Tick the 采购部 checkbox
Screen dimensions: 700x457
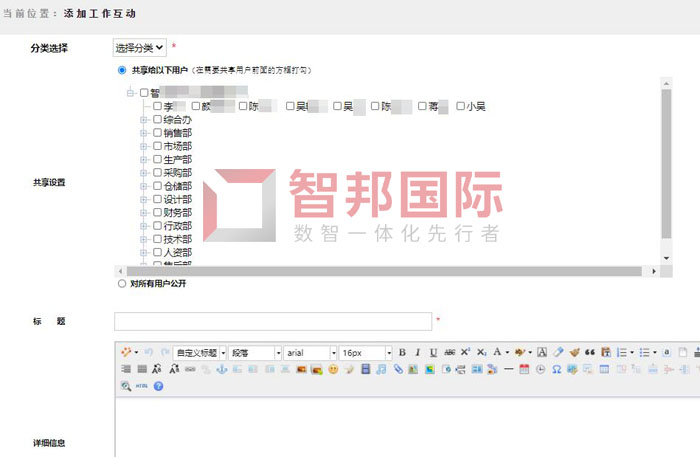(157, 172)
